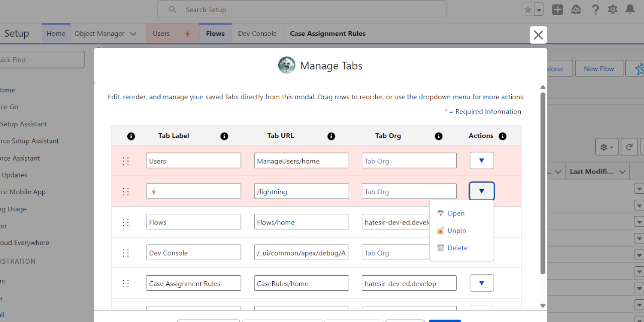644x322 pixels.
Task: Open the favorites list dropdown arrow
Action: point(539,10)
